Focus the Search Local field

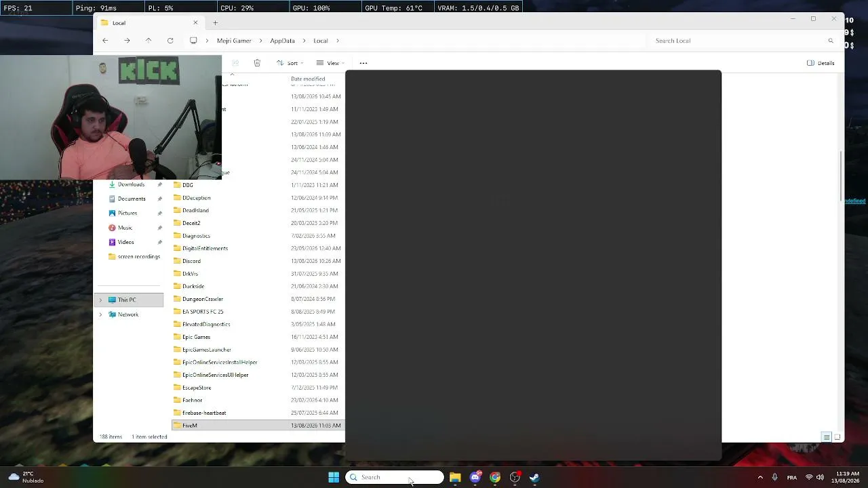click(x=744, y=41)
